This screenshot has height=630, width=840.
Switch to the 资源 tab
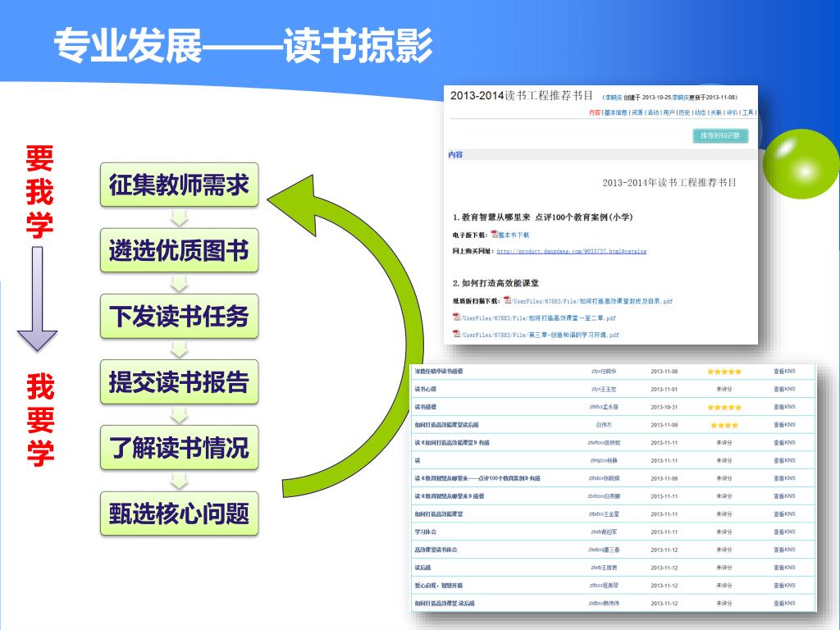tap(637, 112)
